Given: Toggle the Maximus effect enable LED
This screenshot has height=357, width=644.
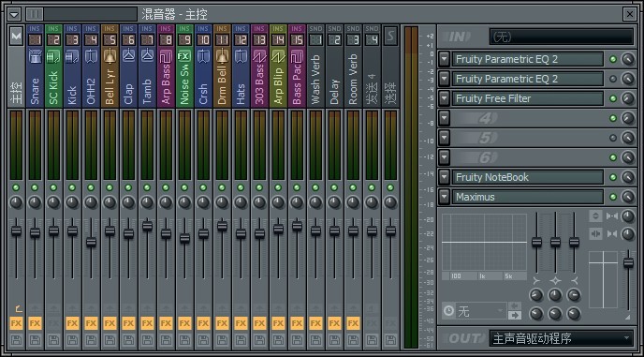Looking at the screenshot, I should (613, 197).
